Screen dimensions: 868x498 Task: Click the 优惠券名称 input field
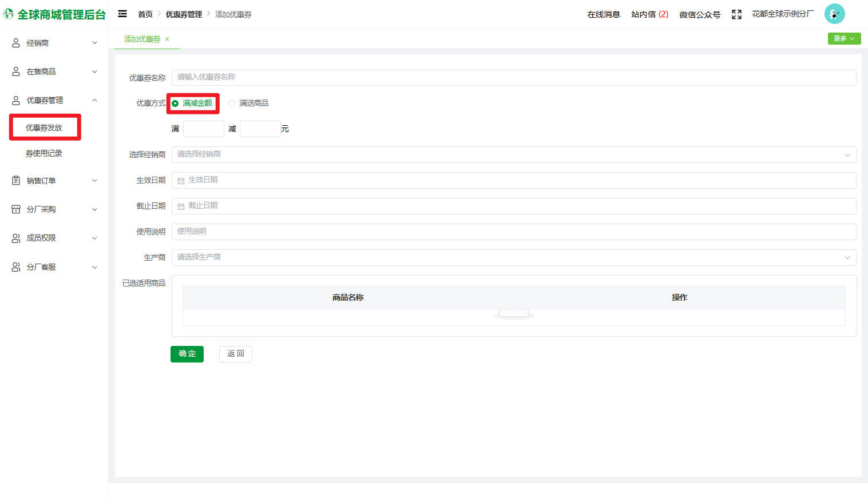[513, 77]
